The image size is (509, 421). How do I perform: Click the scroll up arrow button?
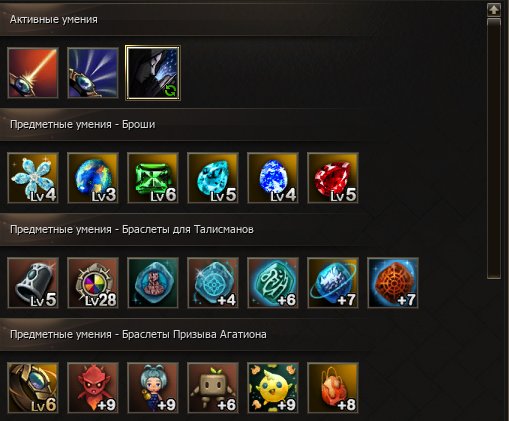point(494,9)
